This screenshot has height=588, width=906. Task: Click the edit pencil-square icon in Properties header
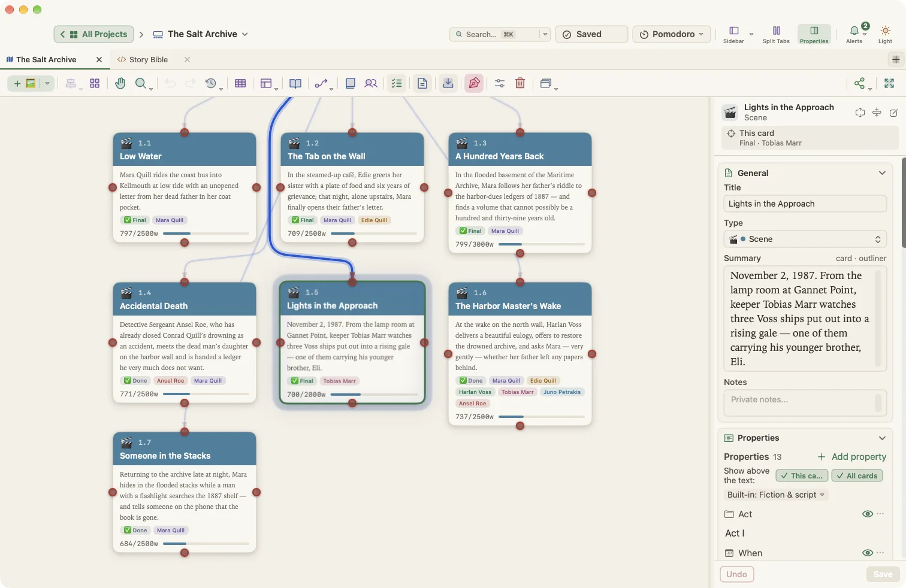[x=893, y=113]
